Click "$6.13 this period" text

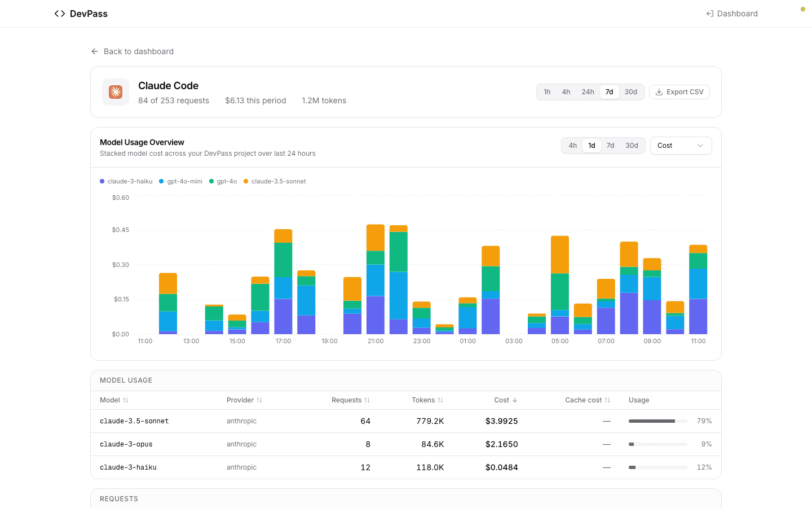255,100
